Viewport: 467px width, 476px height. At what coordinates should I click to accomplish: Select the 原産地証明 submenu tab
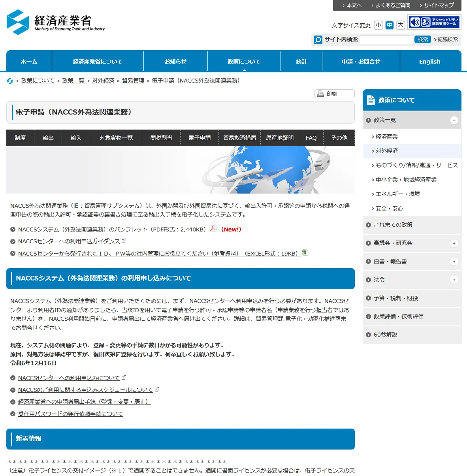[x=280, y=138]
